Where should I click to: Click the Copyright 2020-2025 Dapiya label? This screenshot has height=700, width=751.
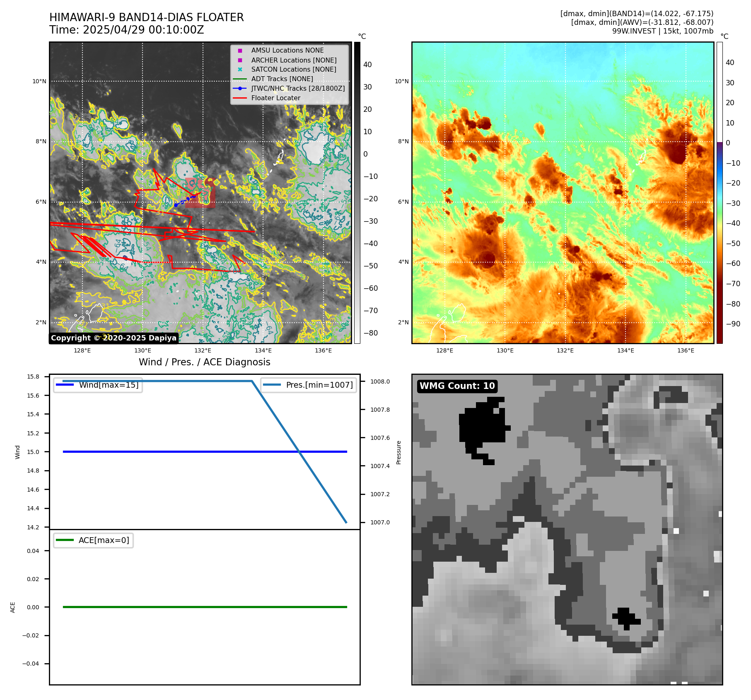point(114,338)
